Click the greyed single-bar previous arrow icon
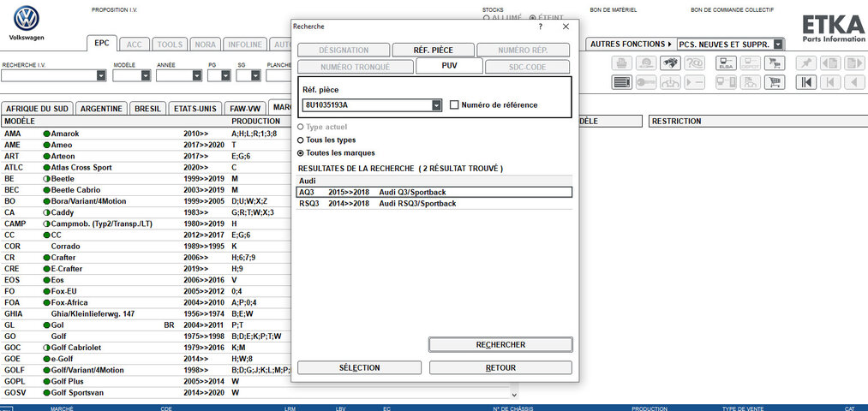The width and height of the screenshot is (868, 411). (x=831, y=82)
